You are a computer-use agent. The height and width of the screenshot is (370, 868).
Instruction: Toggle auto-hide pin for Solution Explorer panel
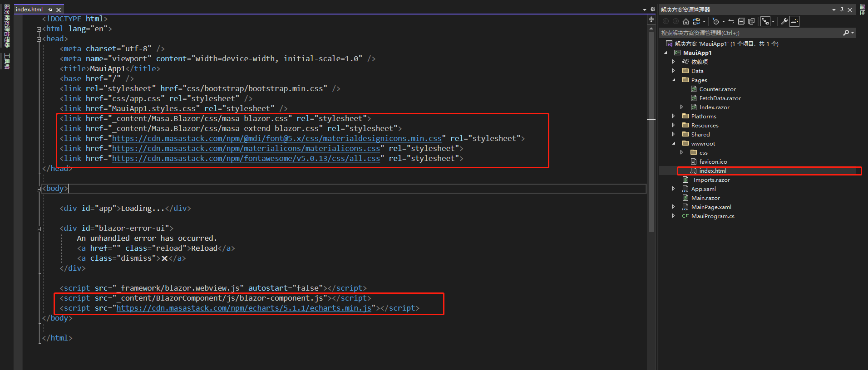[x=842, y=10]
